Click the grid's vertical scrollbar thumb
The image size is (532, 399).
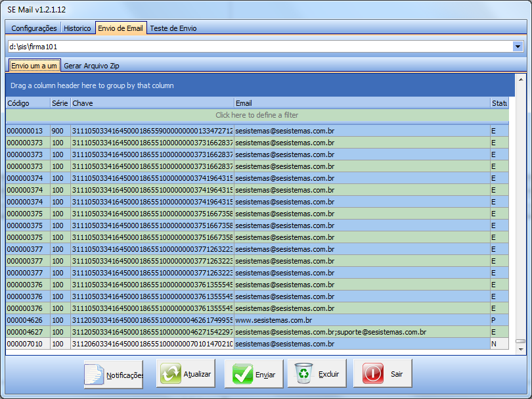pos(520,342)
